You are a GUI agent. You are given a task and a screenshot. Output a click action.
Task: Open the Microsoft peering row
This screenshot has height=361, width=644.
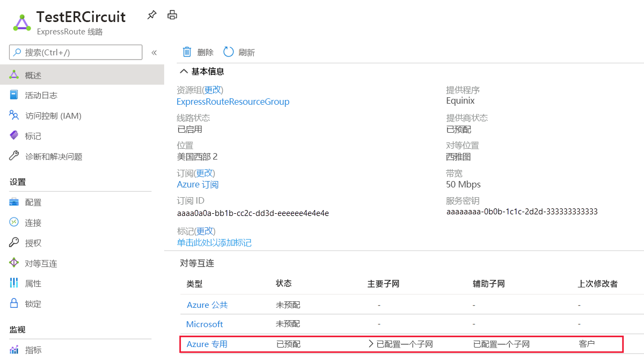[204, 324]
